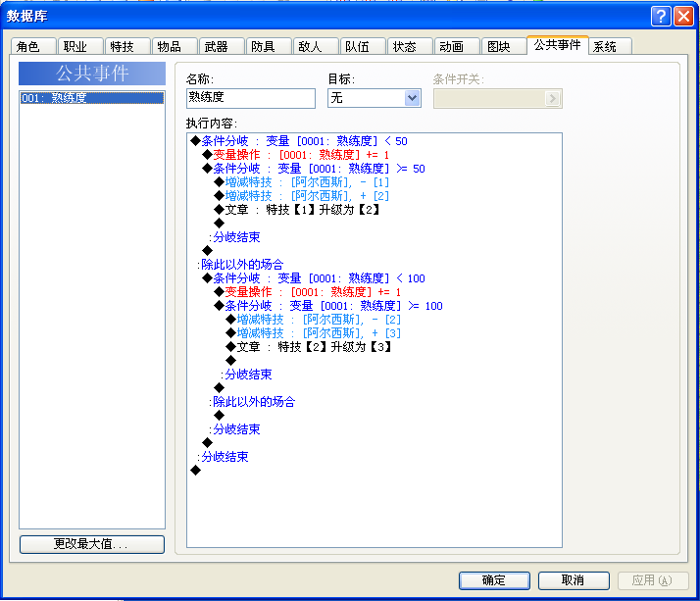
Task: Switch to the 图块 tab
Action: click(505, 46)
